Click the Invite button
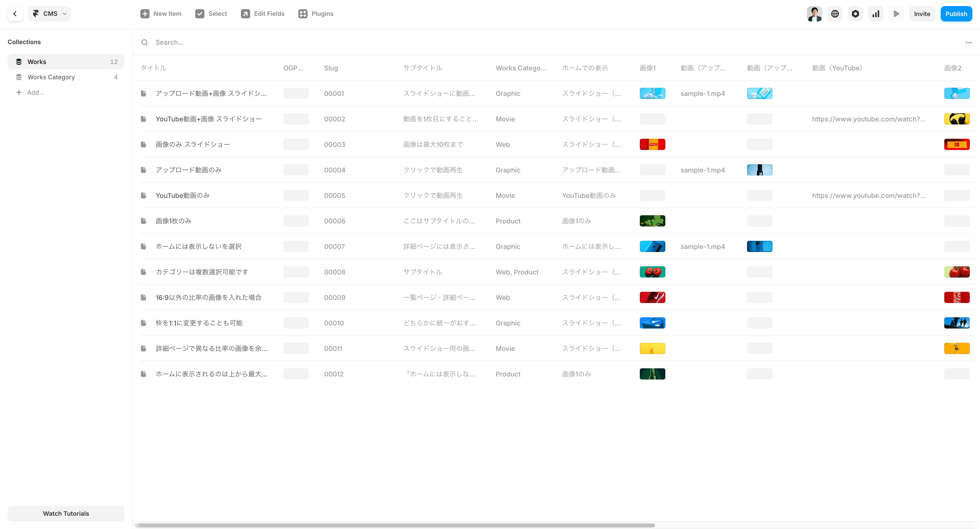Screen dimensions: 980x529 tap(922, 14)
